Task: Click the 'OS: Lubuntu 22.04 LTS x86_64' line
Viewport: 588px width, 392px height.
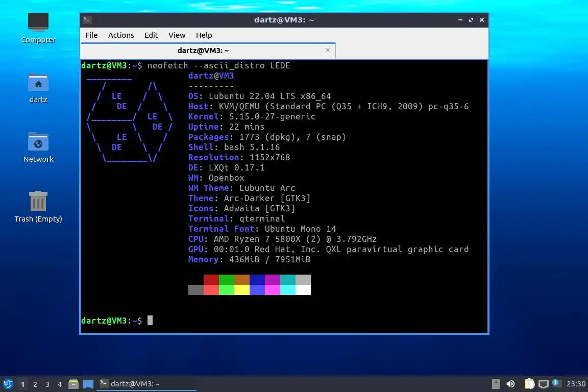Action: pyautogui.click(x=259, y=96)
